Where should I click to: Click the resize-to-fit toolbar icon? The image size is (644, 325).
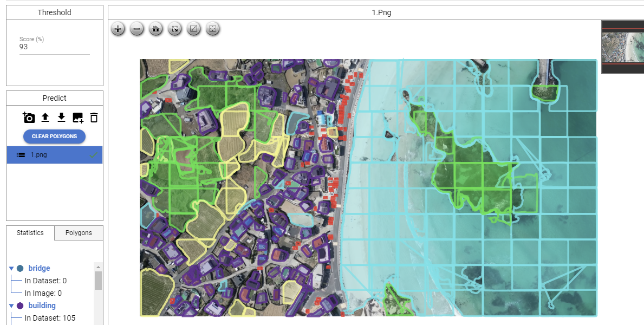(174, 29)
